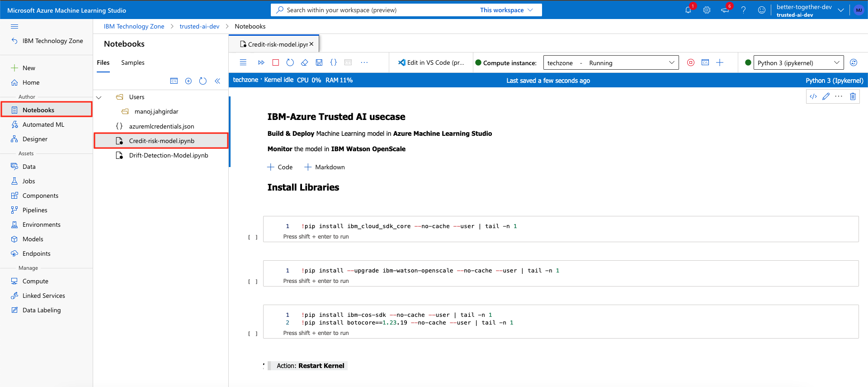Save the notebook with disk icon
Image resolution: width=868 pixels, height=387 pixels.
click(319, 62)
